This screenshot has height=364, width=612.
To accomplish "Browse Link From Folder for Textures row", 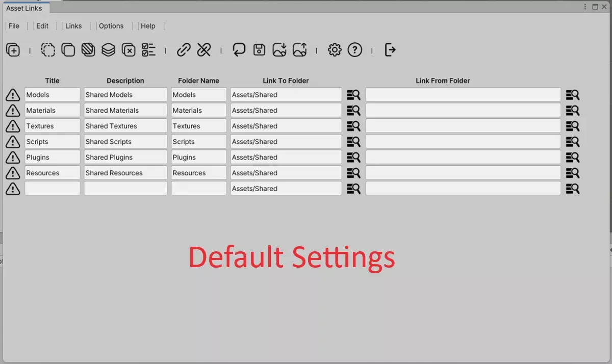I will point(573,126).
